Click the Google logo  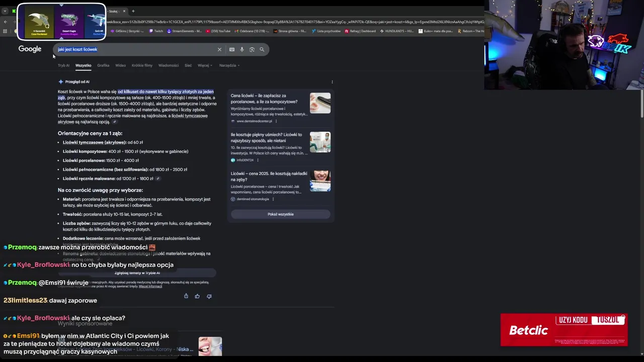(x=30, y=49)
